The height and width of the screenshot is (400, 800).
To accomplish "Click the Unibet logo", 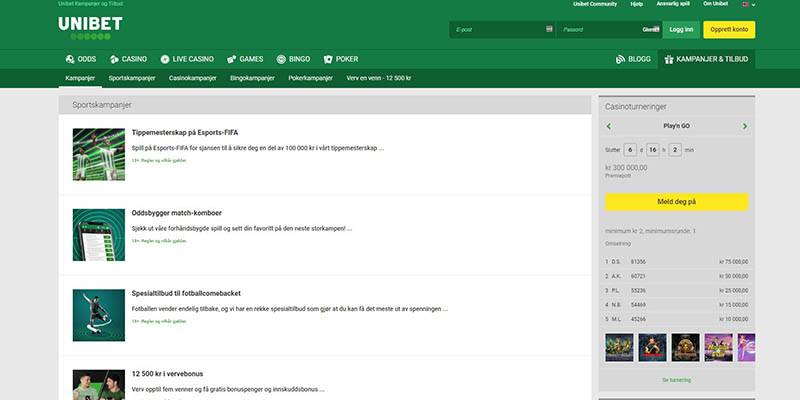I will click(90, 28).
